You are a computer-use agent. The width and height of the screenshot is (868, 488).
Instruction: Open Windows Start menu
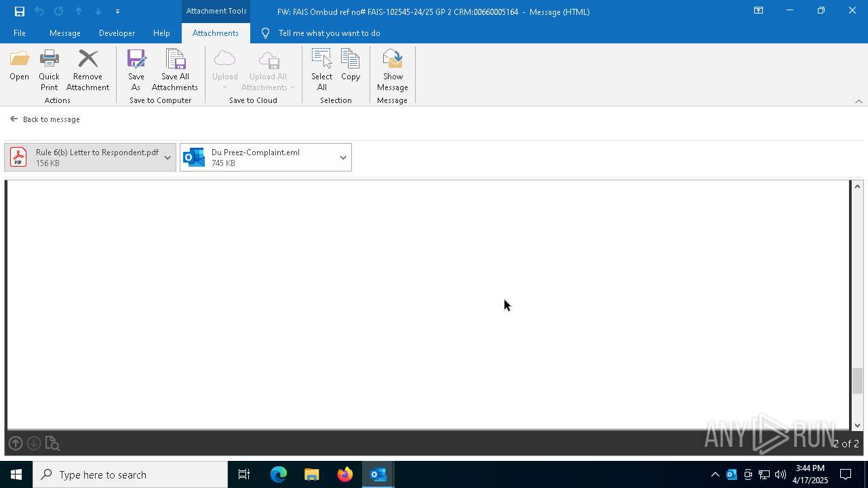pos(16,474)
